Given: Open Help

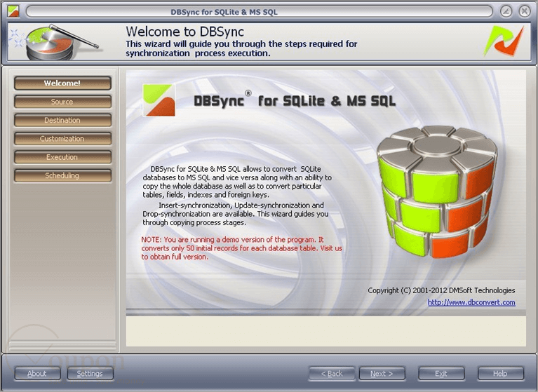Looking at the screenshot, I should [x=501, y=374].
